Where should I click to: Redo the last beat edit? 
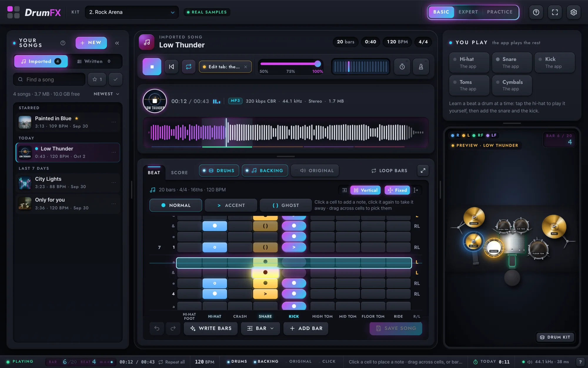173,328
